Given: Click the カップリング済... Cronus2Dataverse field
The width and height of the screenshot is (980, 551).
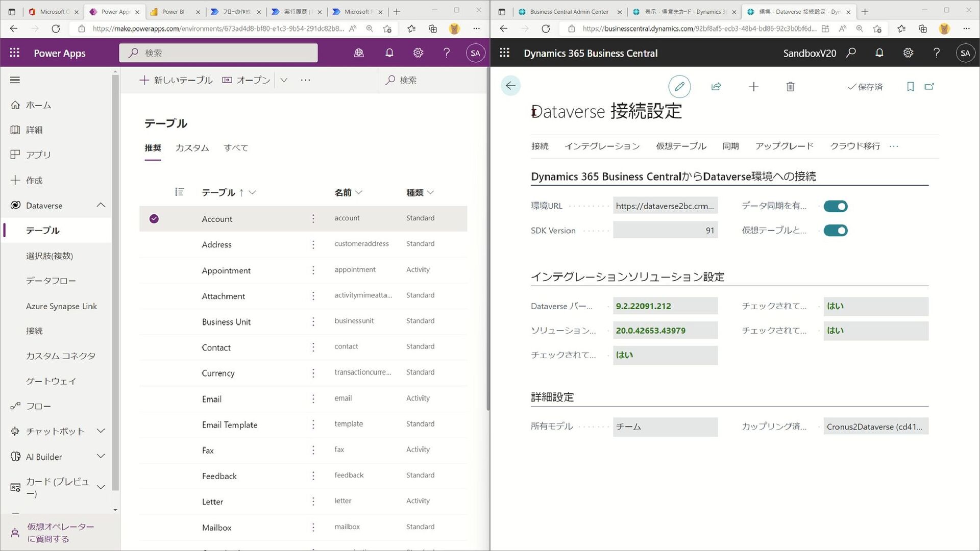Looking at the screenshot, I should click(876, 427).
